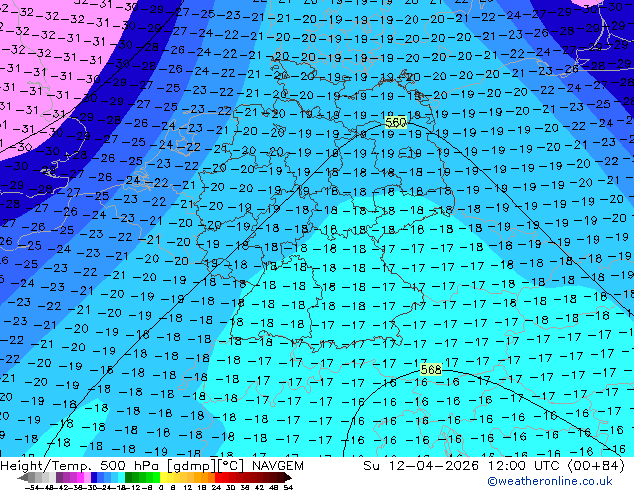Image resolution: width=634 pixels, height=490 pixels.
Task: Click the 560 height contour label
Action: tap(396, 122)
